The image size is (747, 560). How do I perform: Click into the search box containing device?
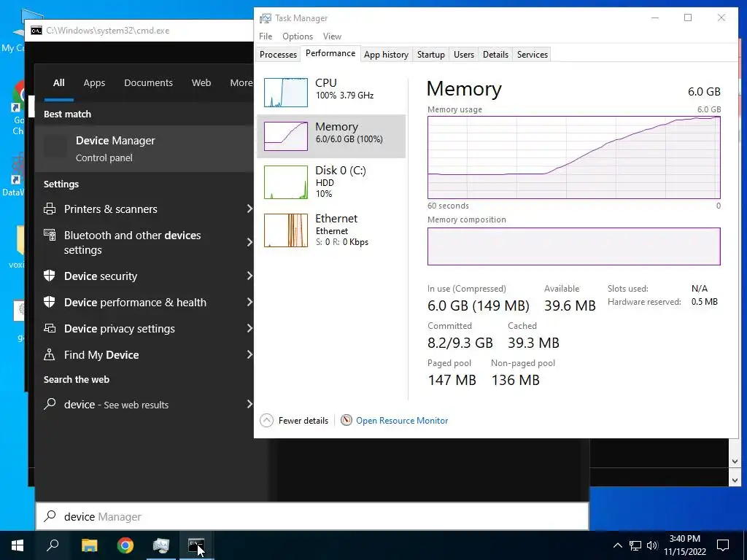tap(312, 516)
